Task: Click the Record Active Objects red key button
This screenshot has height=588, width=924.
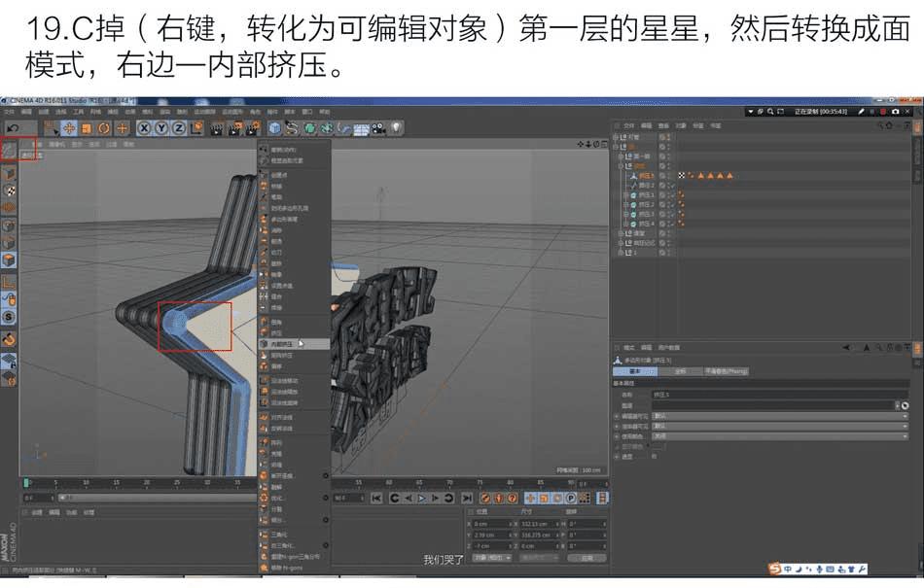Action: 485,498
